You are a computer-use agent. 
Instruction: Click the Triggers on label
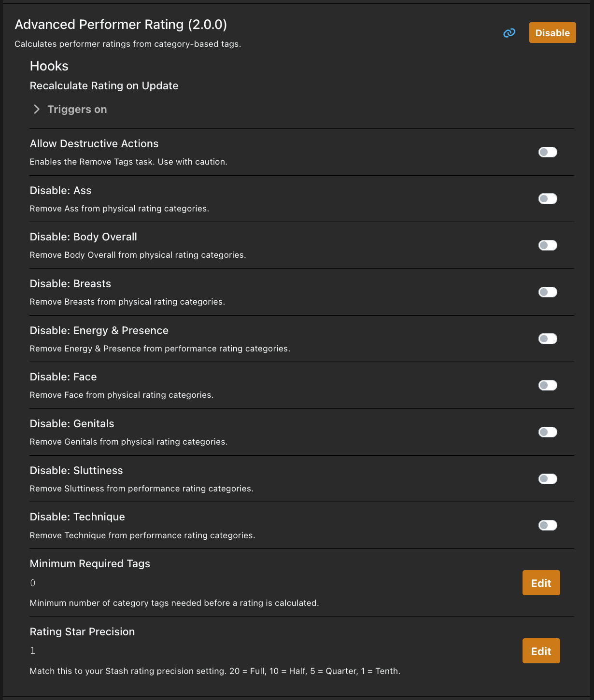coord(77,110)
